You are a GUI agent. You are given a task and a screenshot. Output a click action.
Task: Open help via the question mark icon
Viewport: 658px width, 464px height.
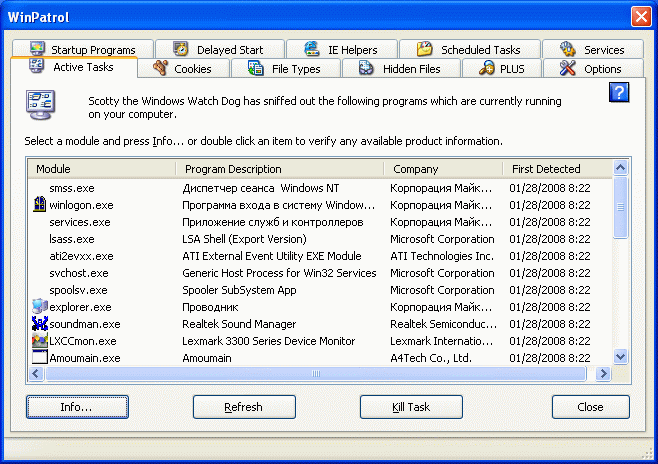point(619,92)
